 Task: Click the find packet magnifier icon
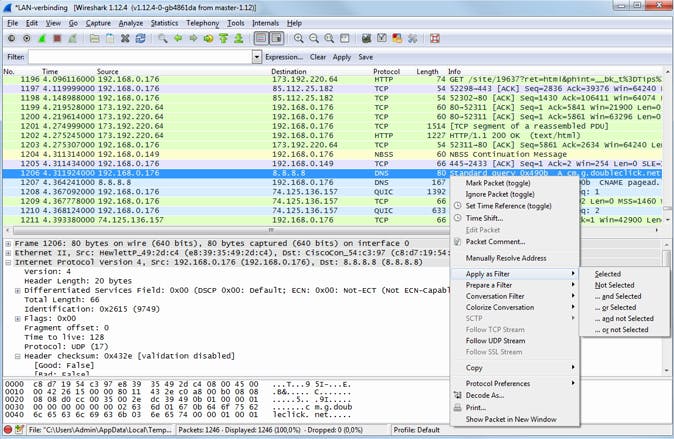[x=163, y=39]
